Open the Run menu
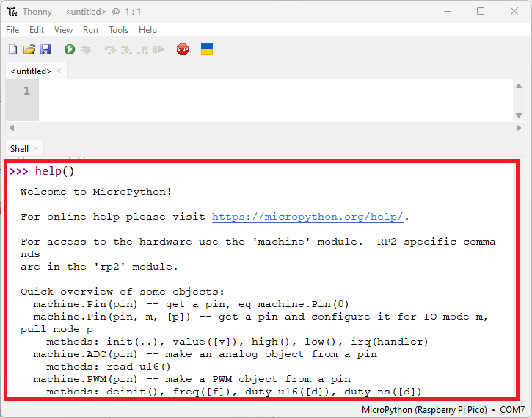The width and height of the screenshot is (532, 418). (90, 30)
